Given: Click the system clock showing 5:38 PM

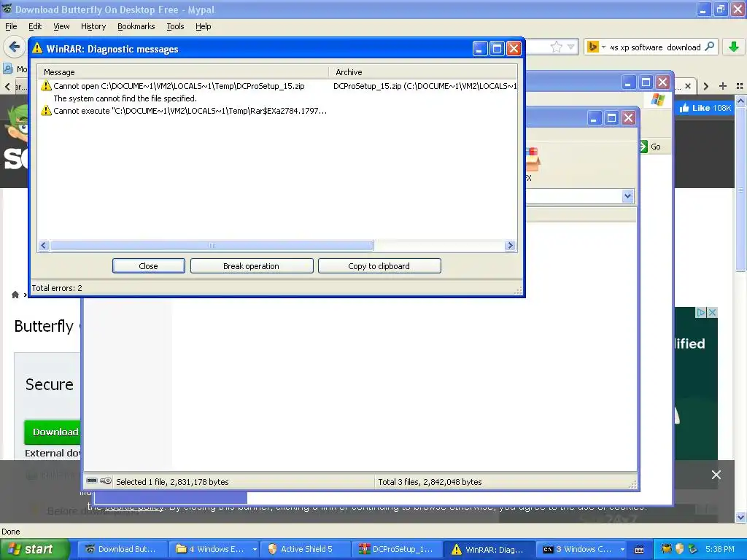Looking at the screenshot, I should [720, 549].
